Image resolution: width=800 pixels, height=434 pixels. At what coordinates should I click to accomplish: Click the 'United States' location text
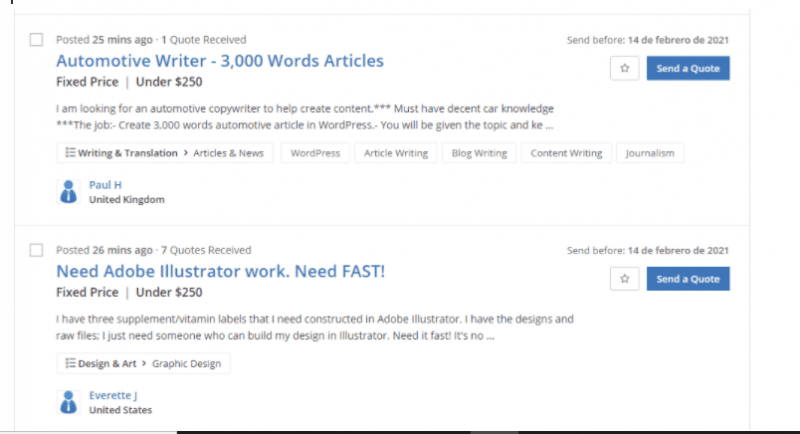120,410
